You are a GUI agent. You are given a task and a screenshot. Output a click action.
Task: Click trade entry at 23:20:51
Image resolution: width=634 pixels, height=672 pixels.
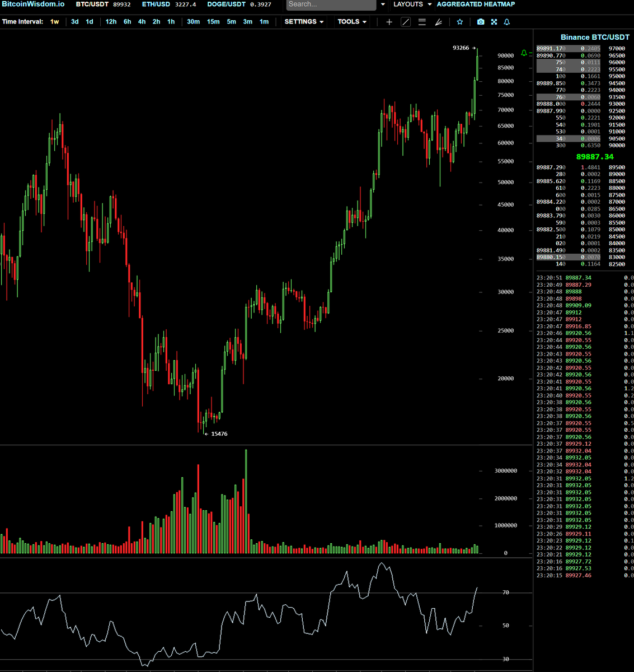585,278
